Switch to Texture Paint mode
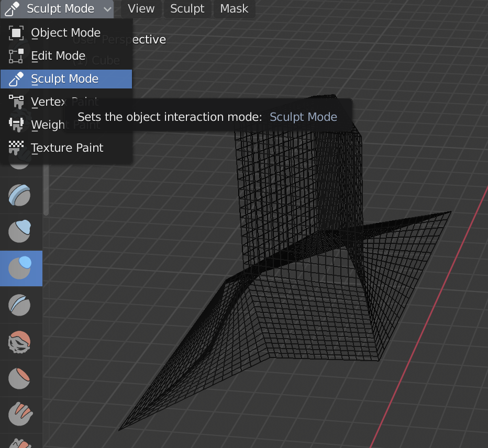This screenshot has height=448, width=488. click(x=66, y=148)
